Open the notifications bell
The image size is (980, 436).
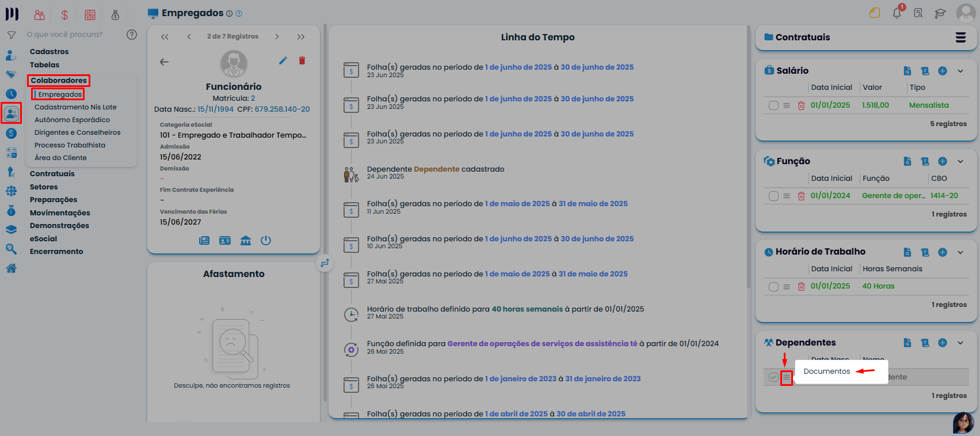pyautogui.click(x=897, y=13)
